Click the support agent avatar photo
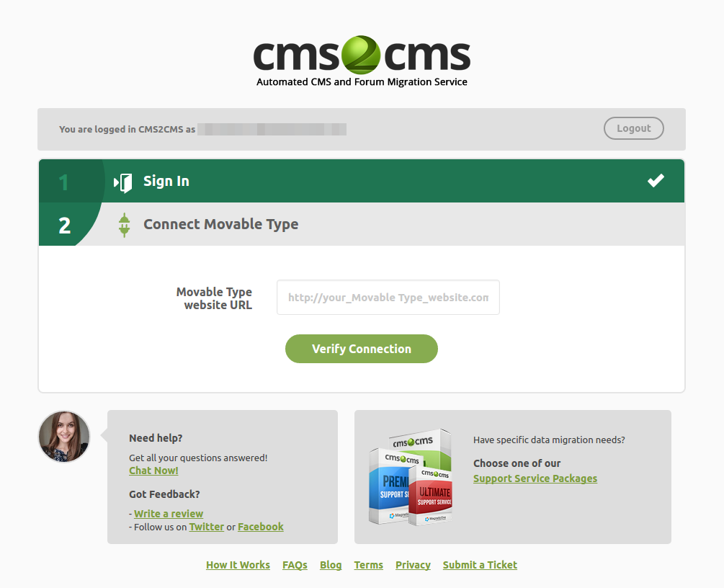724x588 pixels. coord(64,437)
